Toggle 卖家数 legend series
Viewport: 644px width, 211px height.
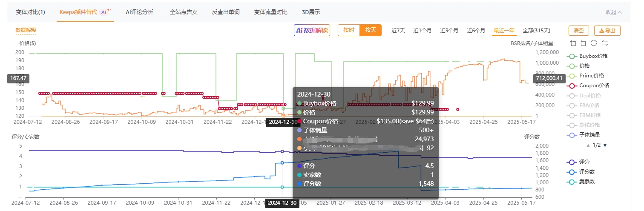click(x=581, y=182)
